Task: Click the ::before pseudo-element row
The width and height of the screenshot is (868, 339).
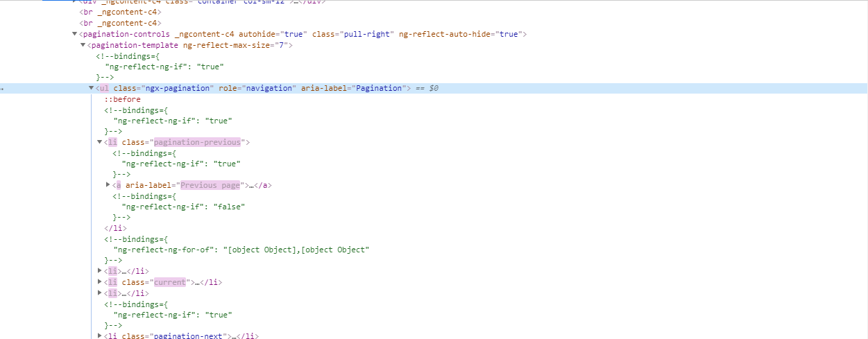Action: [123, 99]
